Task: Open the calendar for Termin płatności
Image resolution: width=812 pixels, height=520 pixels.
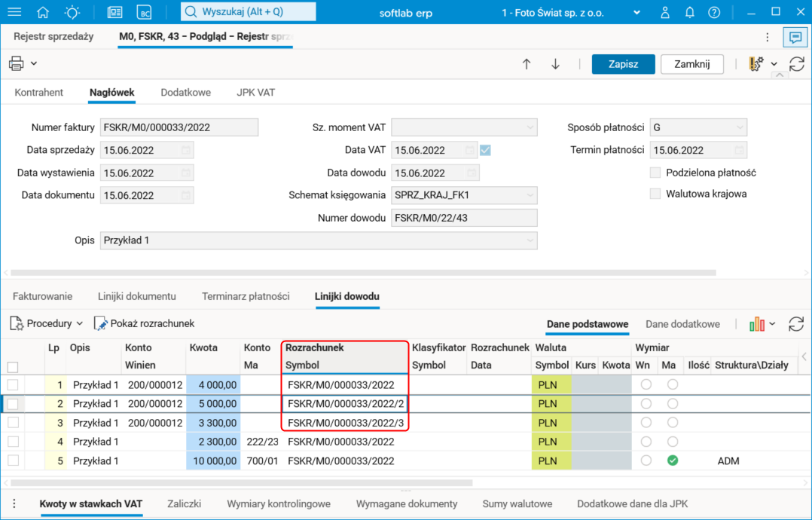Action: click(x=739, y=150)
